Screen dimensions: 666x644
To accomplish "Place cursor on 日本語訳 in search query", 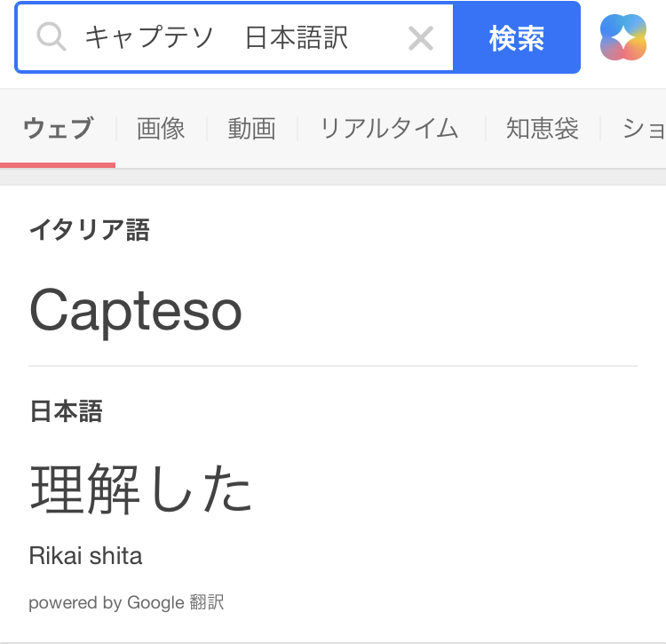I will tap(297, 38).
